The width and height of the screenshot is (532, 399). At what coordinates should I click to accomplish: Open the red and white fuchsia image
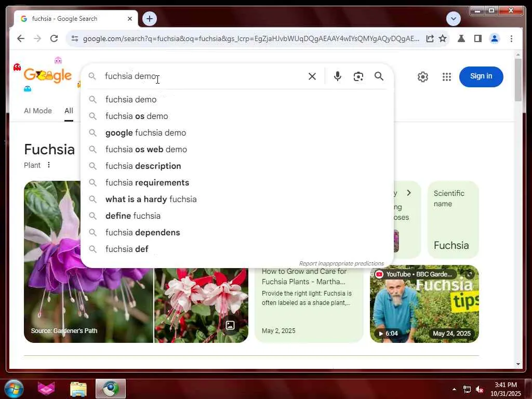201,305
